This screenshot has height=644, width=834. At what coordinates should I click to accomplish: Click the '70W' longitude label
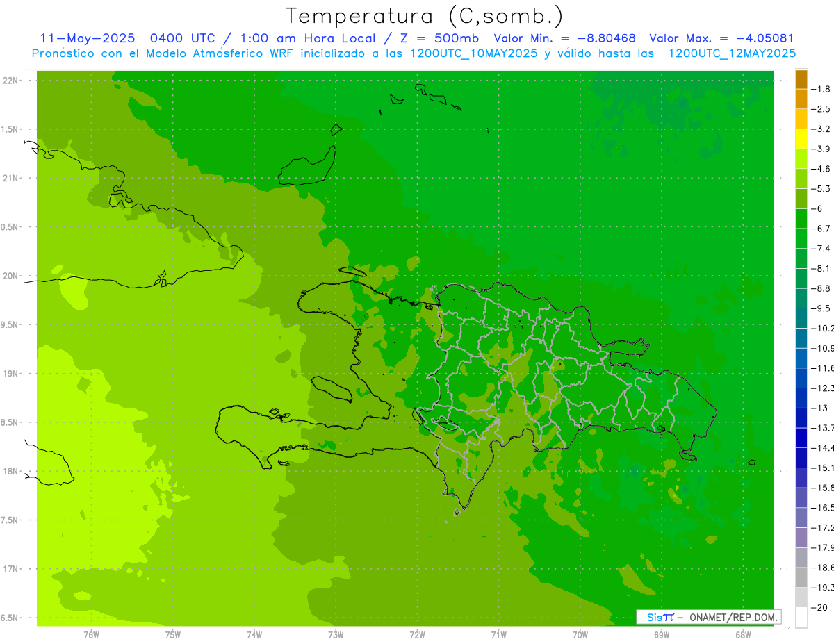pyautogui.click(x=580, y=634)
